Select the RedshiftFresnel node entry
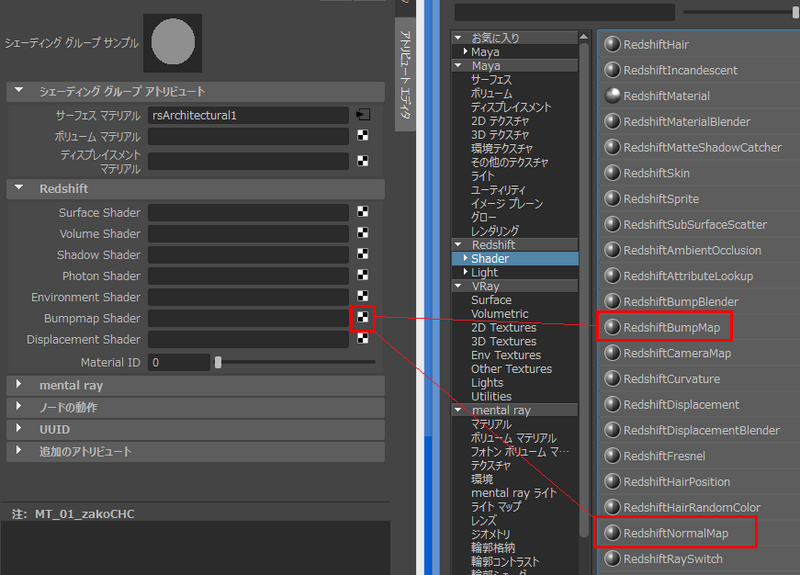 click(x=664, y=456)
